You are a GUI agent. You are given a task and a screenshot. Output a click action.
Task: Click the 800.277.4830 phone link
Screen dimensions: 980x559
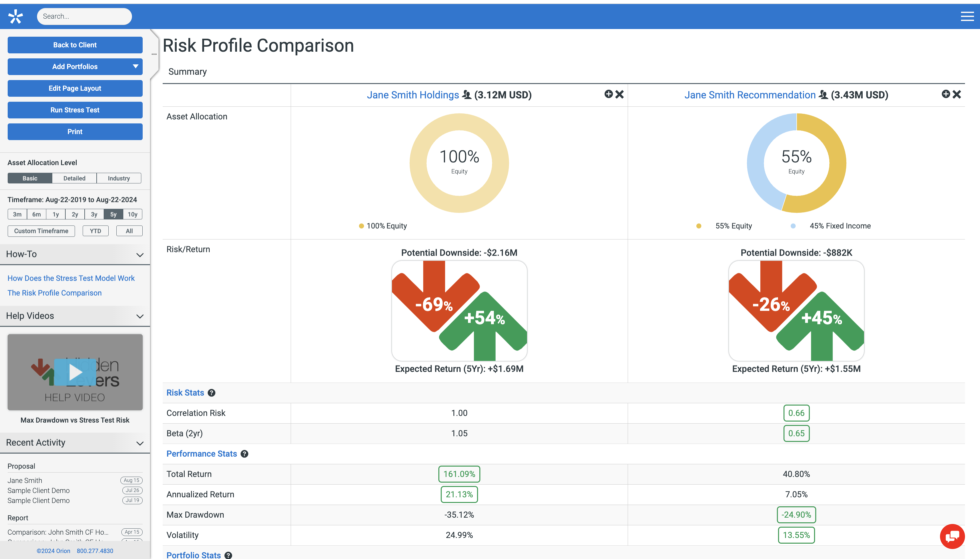[x=95, y=551]
